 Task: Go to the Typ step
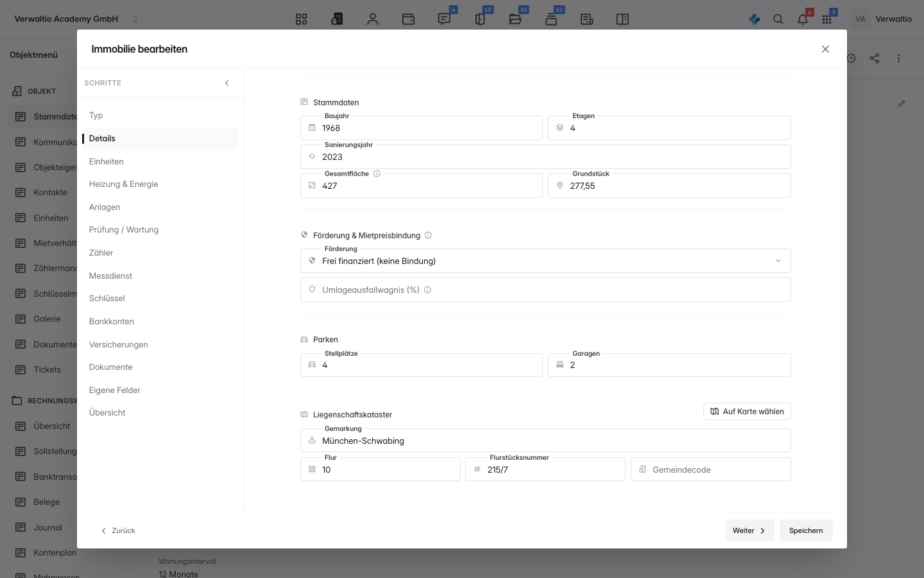click(x=160, y=116)
